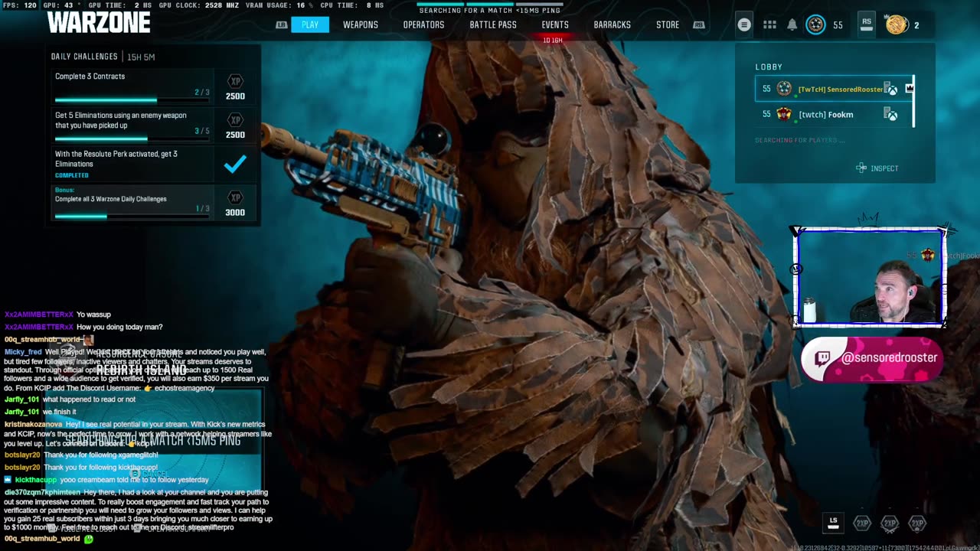Click the enemy weapon eliminations progress bar
Viewport: 980px width, 551px height.
(132, 139)
